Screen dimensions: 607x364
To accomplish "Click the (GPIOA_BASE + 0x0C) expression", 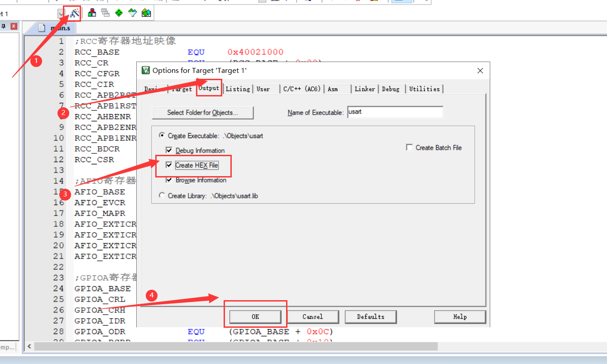I will [x=281, y=332].
